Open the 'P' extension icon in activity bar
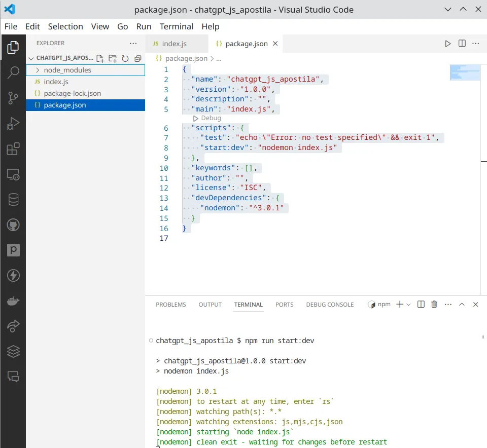Image resolution: width=487 pixels, height=448 pixels. pos(13,250)
